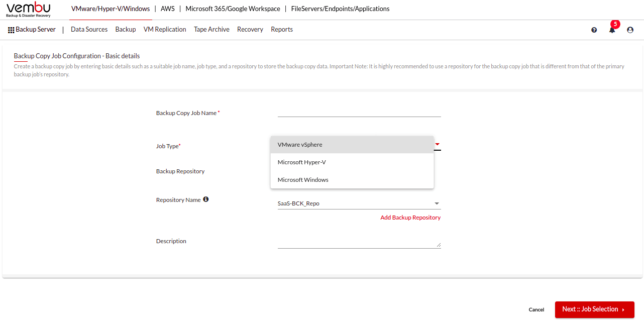The height and width of the screenshot is (320, 644).
Task: Open the VM Replication menu
Action: point(165,30)
